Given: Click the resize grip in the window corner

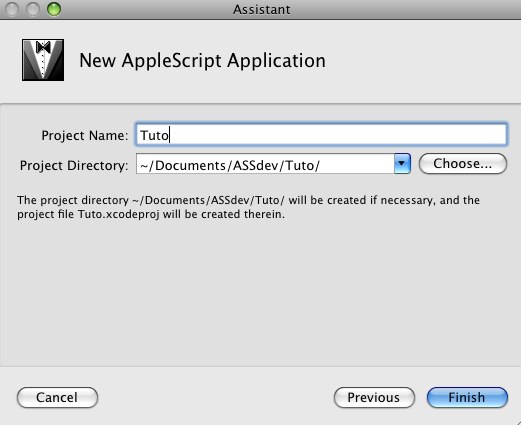Looking at the screenshot, I should coord(516,421).
